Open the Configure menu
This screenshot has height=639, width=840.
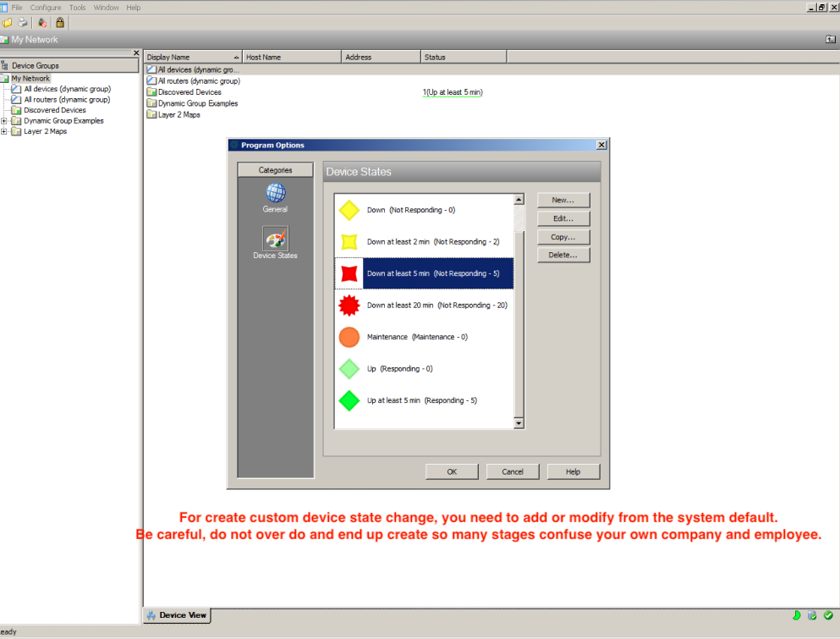click(45, 7)
